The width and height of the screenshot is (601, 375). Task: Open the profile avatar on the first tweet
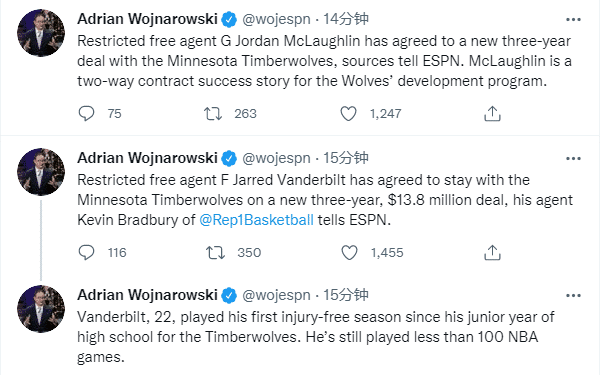coord(41,33)
